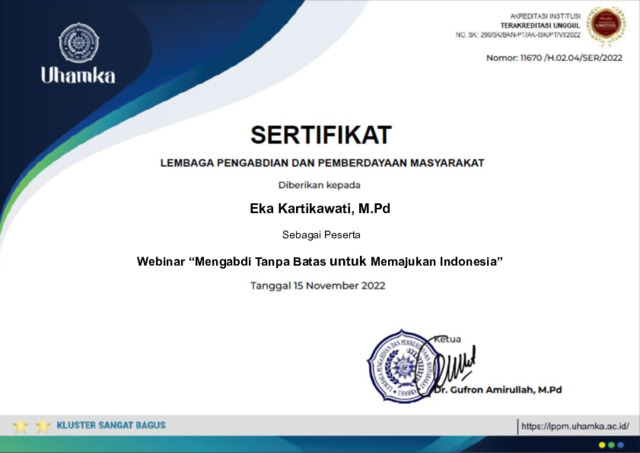Click the Uhamka wordmark text
This screenshot has height=453, width=640.
coord(77,76)
